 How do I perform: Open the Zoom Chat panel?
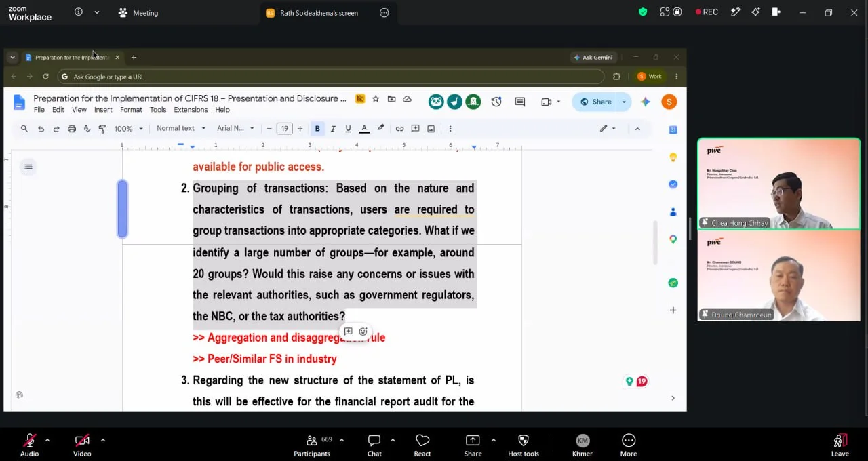click(x=374, y=445)
